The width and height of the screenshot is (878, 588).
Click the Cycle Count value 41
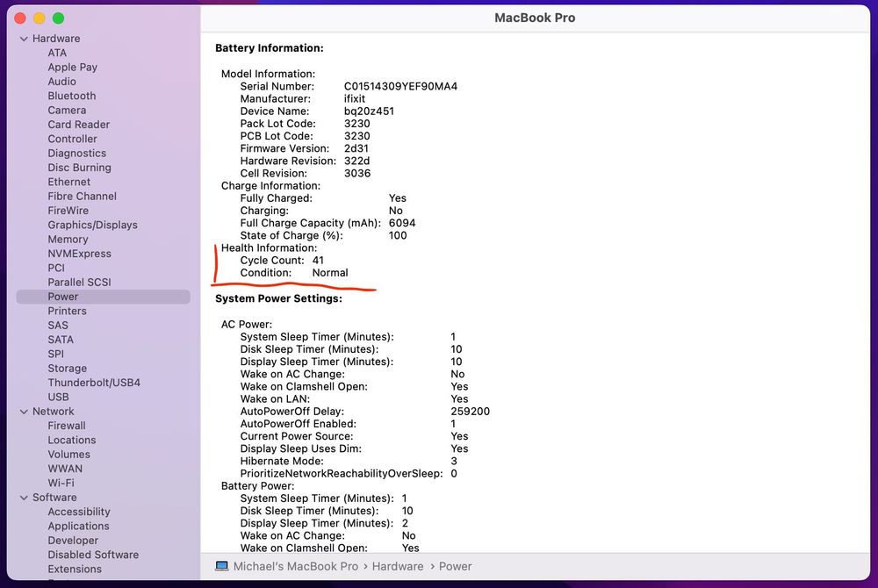click(x=318, y=260)
